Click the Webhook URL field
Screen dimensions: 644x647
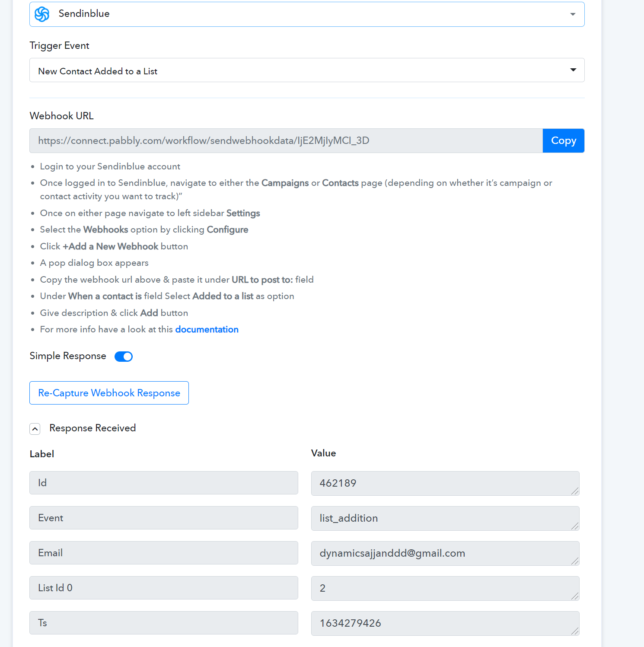pos(286,140)
